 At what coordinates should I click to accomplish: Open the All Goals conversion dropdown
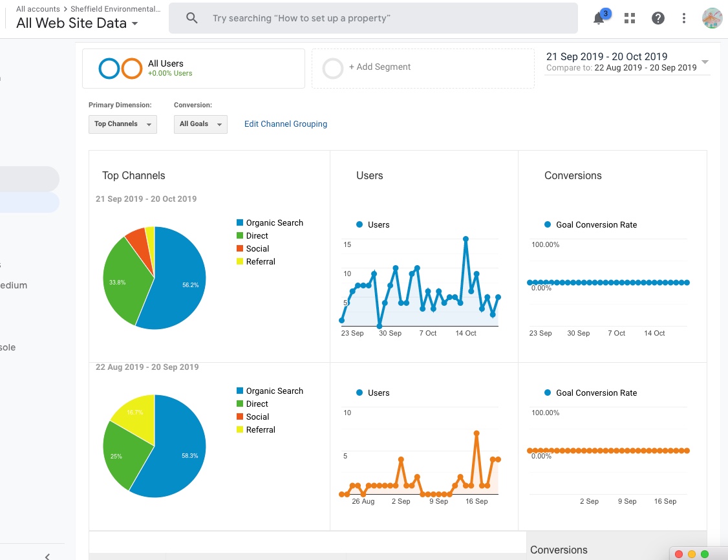coord(200,124)
